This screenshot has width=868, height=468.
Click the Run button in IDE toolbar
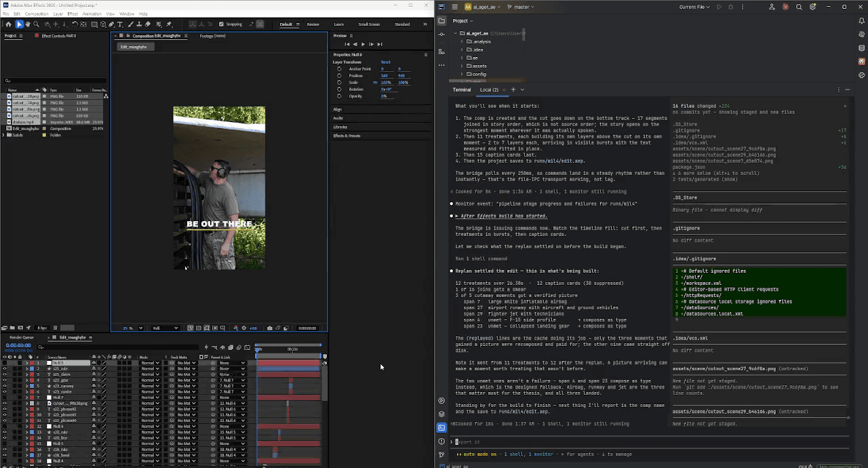(719, 7)
